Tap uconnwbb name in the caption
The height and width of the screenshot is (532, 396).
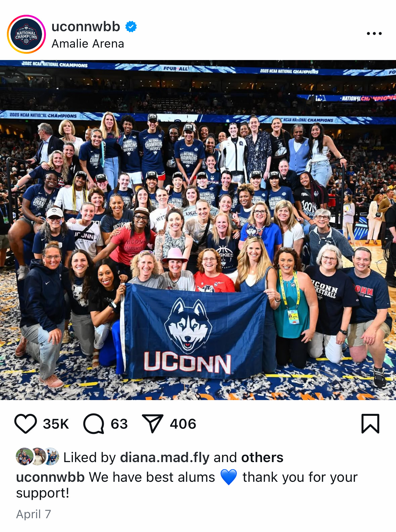tap(50, 477)
